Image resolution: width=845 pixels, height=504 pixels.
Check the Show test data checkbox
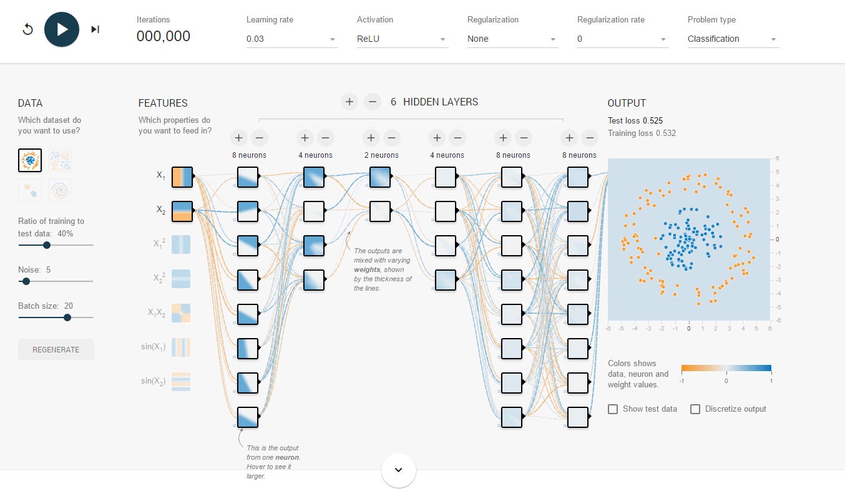(613, 409)
